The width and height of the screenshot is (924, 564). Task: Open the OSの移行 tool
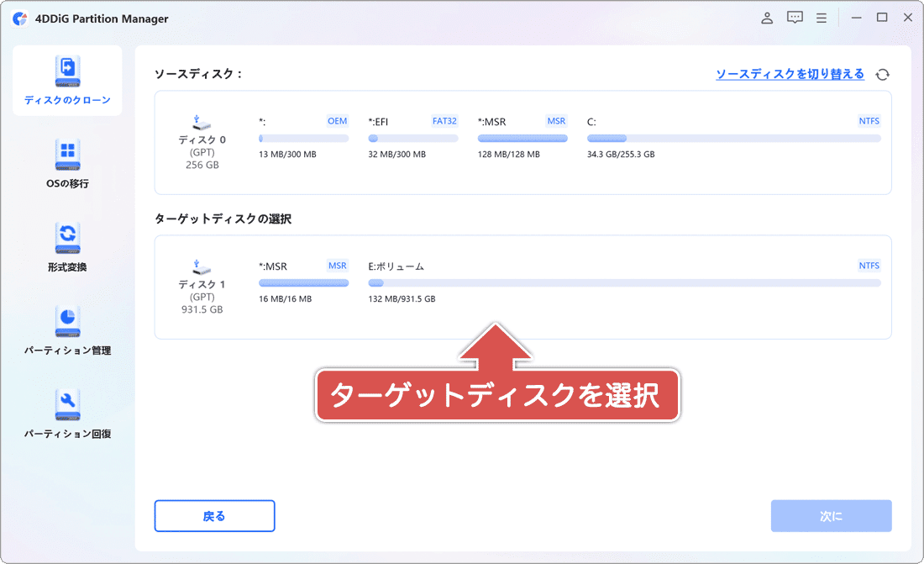pyautogui.click(x=66, y=164)
